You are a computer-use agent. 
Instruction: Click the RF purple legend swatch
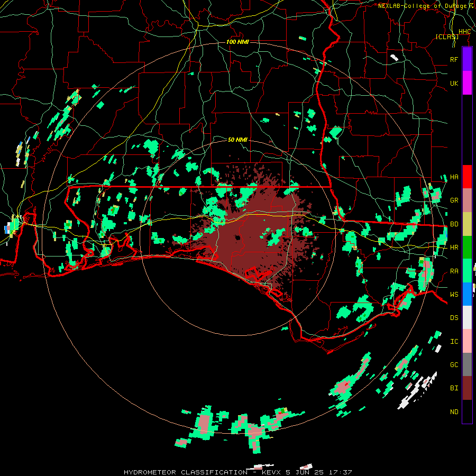pyautogui.click(x=467, y=59)
